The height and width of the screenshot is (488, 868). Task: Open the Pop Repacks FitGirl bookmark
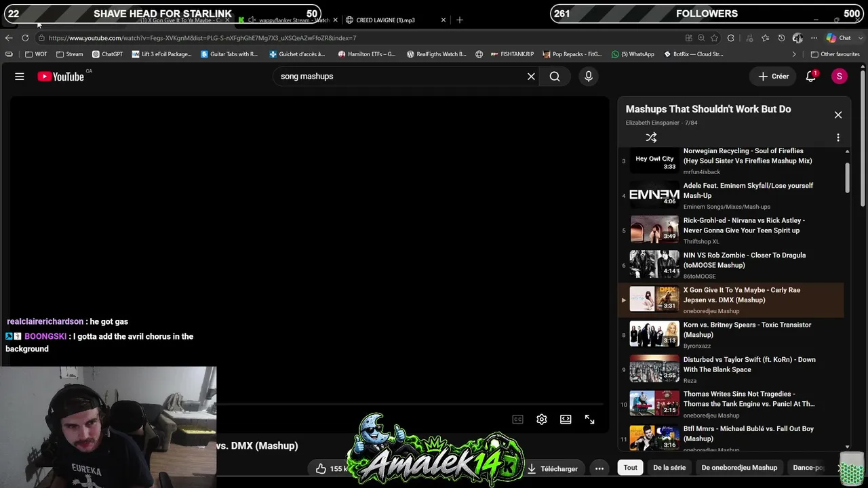(x=573, y=54)
